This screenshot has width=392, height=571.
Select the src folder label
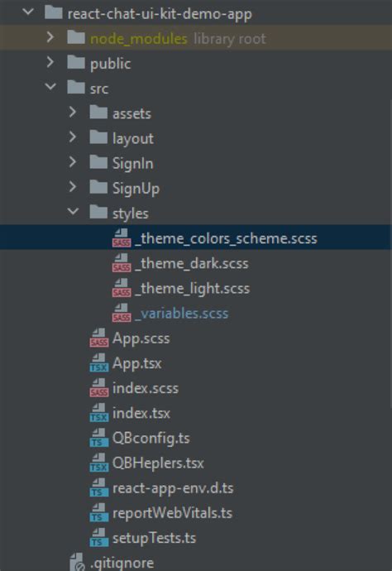(x=99, y=89)
